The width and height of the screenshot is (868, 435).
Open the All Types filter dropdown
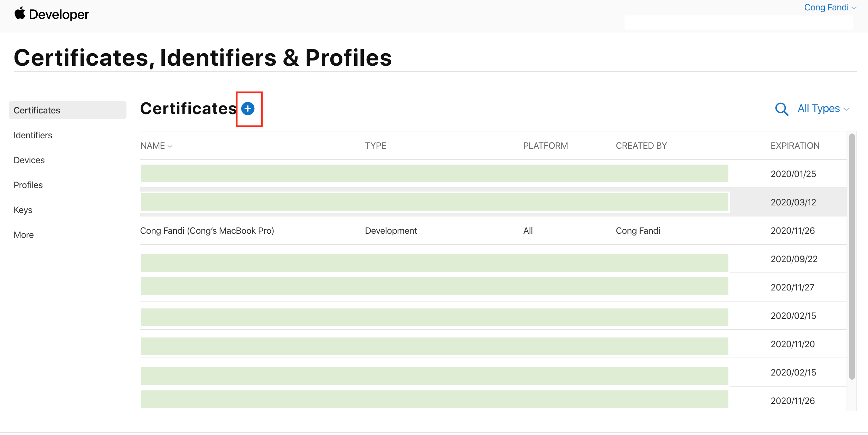[823, 109]
